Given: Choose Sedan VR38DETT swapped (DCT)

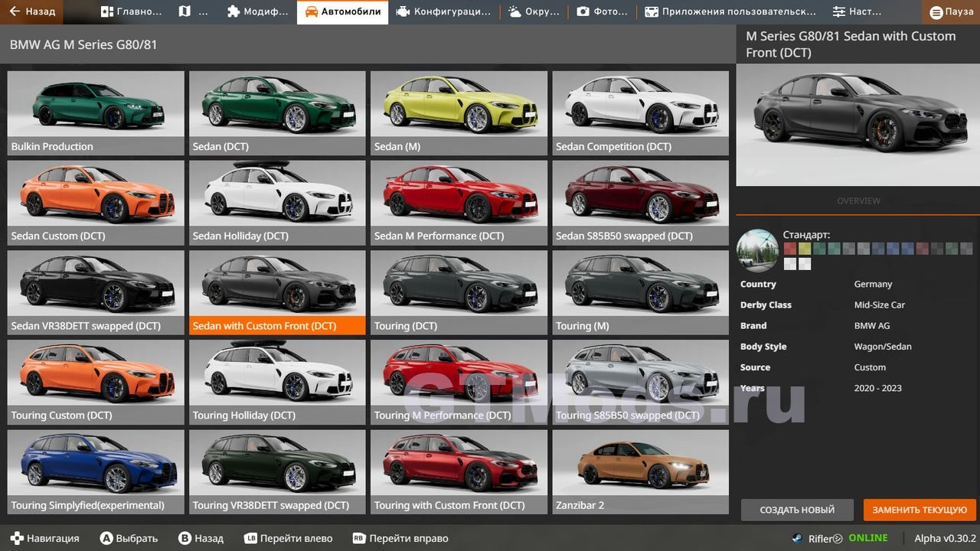Looking at the screenshot, I should (96, 292).
